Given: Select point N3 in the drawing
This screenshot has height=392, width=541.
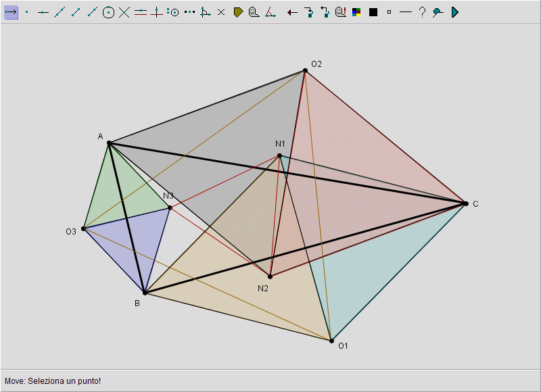Looking at the screenshot, I should click(x=170, y=207).
